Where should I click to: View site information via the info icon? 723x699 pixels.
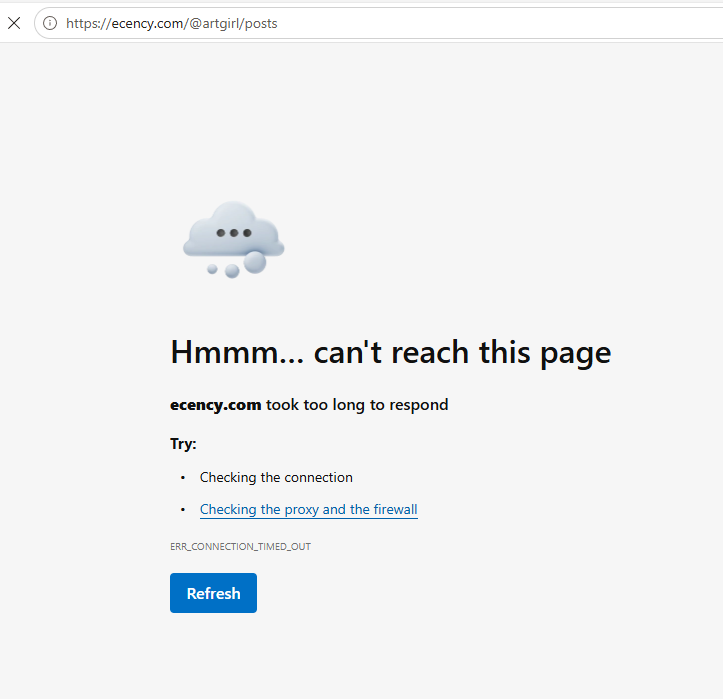tap(50, 23)
